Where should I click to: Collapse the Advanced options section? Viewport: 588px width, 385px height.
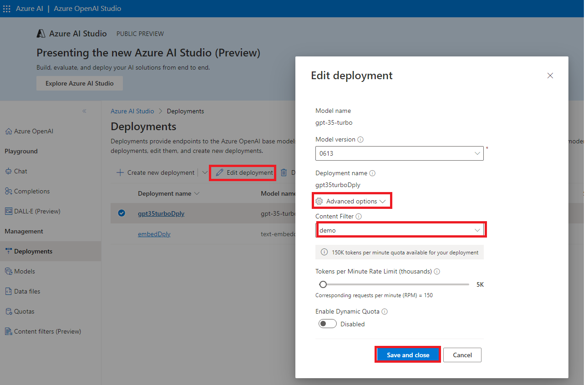352,201
